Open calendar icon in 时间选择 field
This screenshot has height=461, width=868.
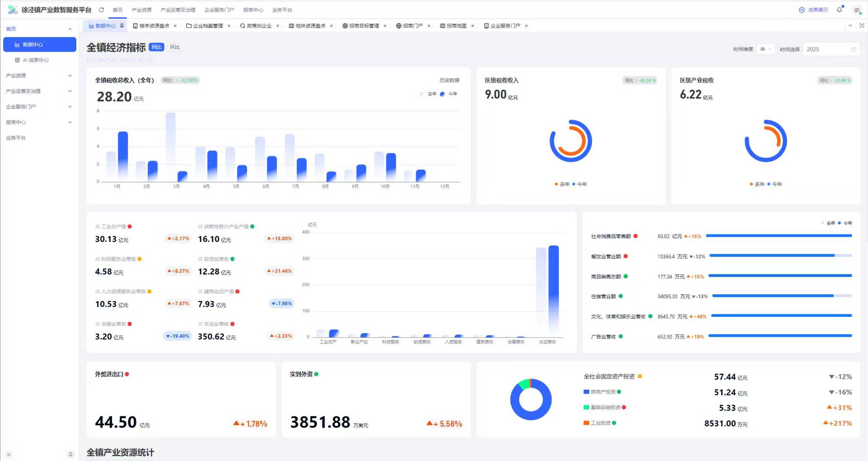click(x=854, y=49)
